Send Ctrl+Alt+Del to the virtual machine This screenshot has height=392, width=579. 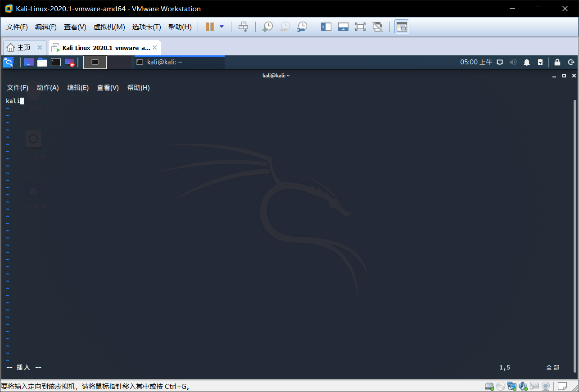pyautogui.click(x=243, y=27)
